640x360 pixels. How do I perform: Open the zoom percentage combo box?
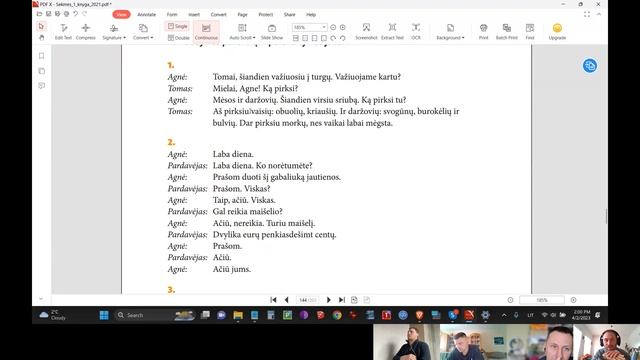coord(309,27)
